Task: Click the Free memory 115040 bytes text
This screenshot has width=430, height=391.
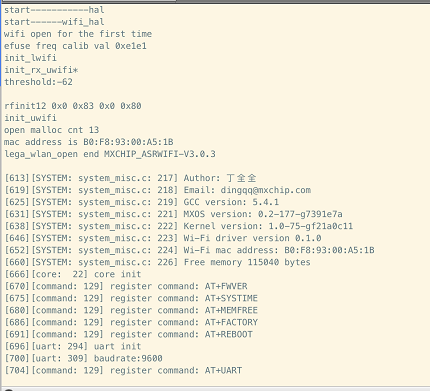Action: pyautogui.click(x=247, y=262)
